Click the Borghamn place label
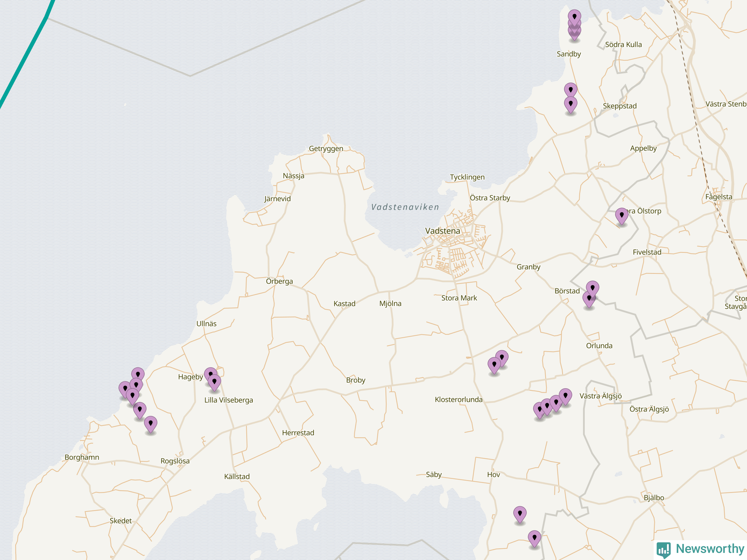Screen dimensions: 747x560 [x=82, y=457]
